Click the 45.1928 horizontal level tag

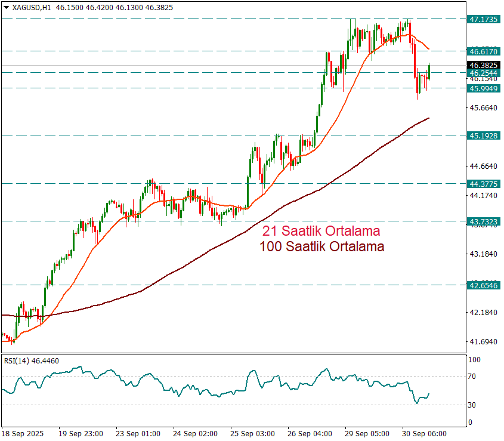pos(483,135)
